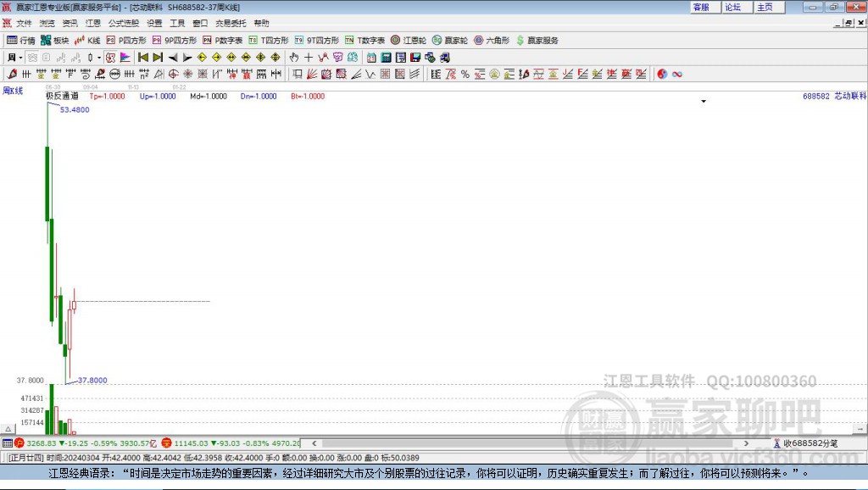Open 赢家服务 with dollar icon
The width and height of the screenshot is (868, 490).
[537, 41]
